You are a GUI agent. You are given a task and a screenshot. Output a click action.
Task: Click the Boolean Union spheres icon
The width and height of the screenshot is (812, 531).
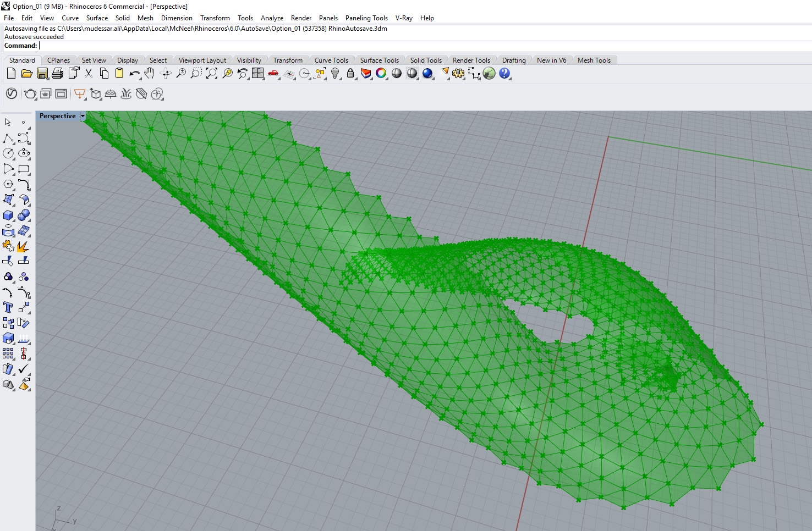pos(24,215)
